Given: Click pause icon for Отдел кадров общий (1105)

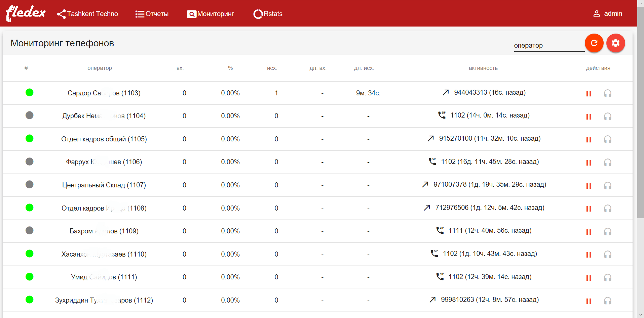Looking at the screenshot, I should point(589,140).
